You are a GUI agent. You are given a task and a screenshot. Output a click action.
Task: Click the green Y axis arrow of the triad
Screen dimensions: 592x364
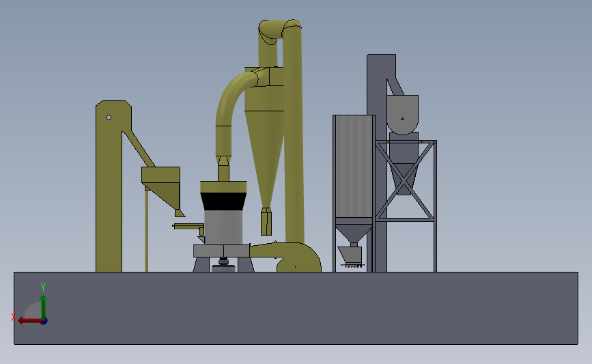(43, 307)
